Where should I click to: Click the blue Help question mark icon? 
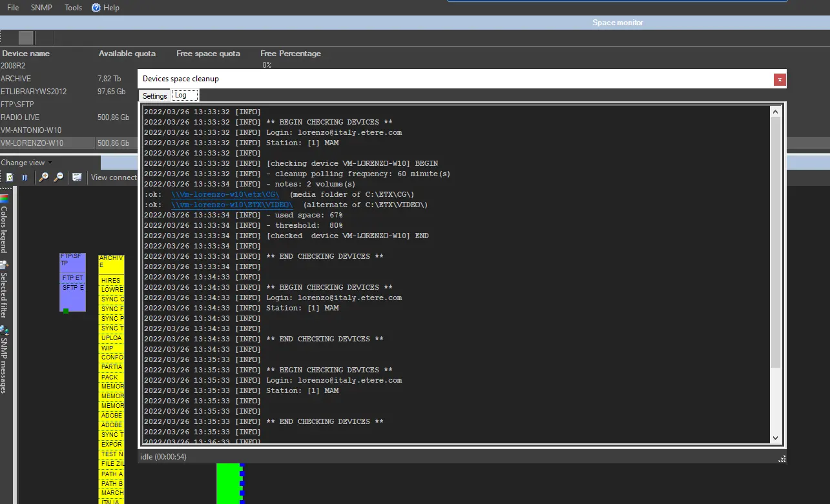coord(96,8)
